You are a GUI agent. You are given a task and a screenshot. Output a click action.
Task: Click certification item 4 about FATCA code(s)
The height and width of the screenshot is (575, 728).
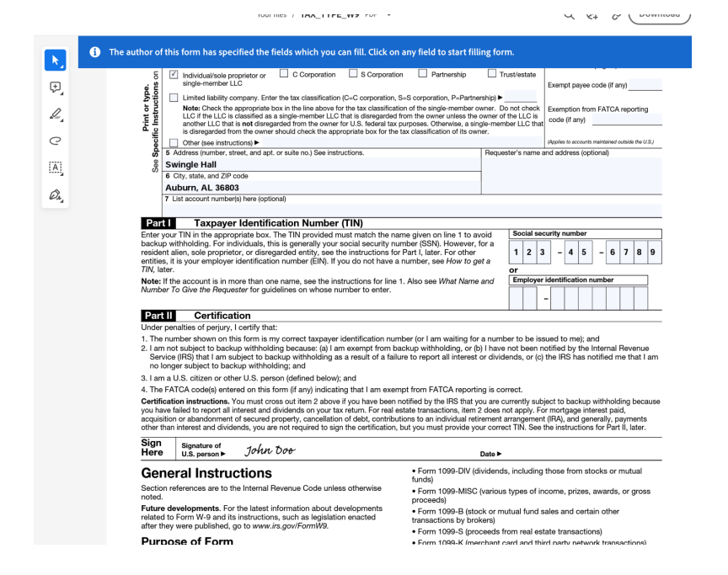(332, 390)
